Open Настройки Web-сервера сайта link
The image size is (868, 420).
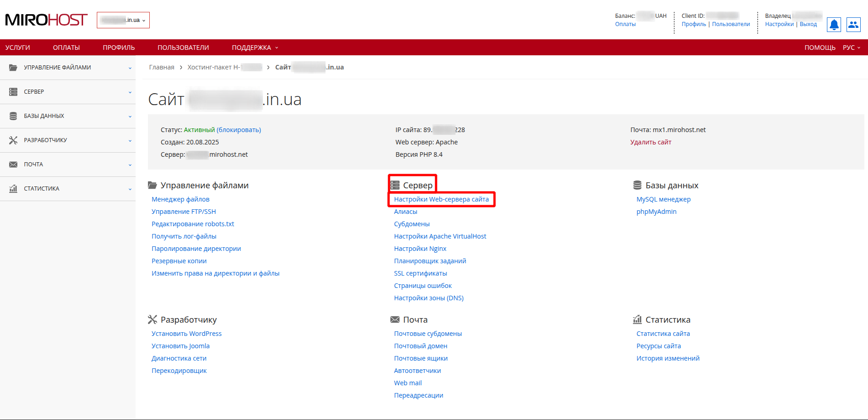pos(441,199)
